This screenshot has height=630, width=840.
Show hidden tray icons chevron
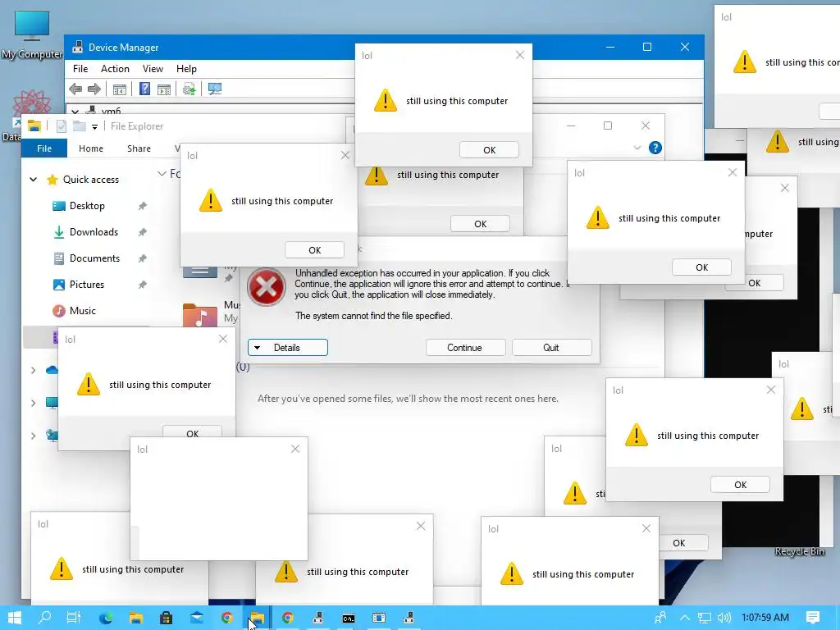[685, 618]
